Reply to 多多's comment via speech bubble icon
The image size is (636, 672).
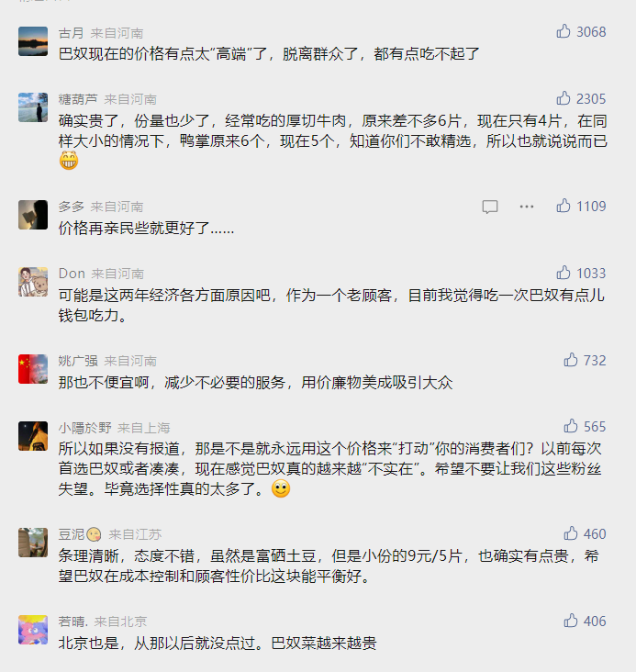[x=490, y=207]
